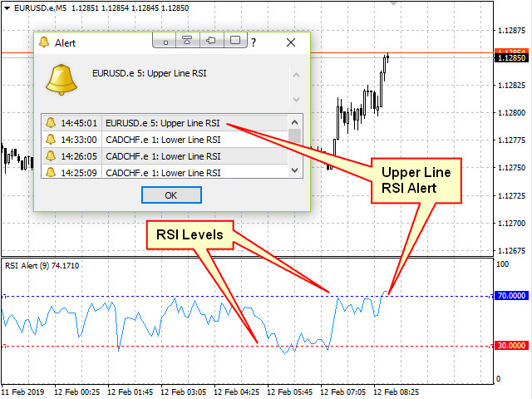Click the alert list scrollbar down arrow
This screenshot has width=532, height=399.
pyautogui.click(x=295, y=170)
